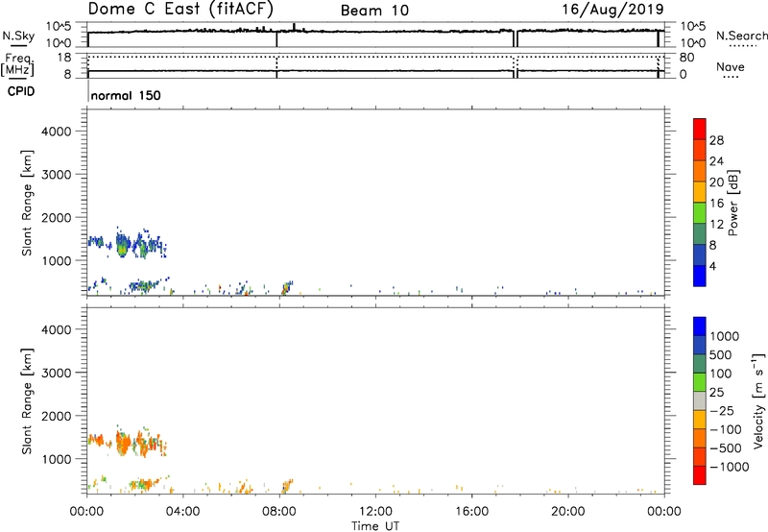Click the '28' tick on power colorbar
768x532 pixels.
(716, 140)
